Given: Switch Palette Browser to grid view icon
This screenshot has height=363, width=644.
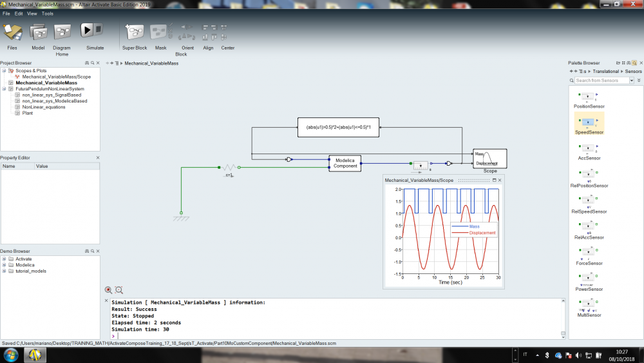Looking at the screenshot, I should pos(623,63).
